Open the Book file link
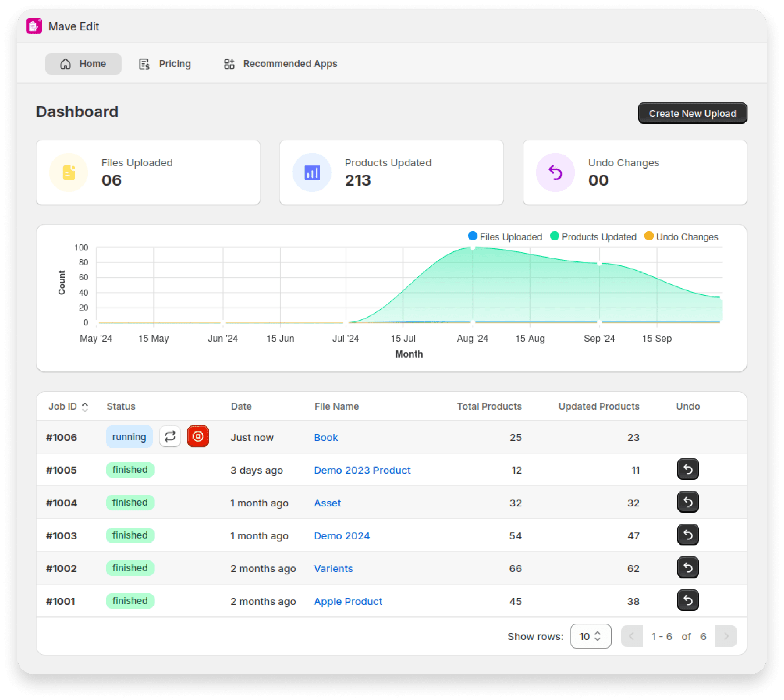The width and height of the screenshot is (784, 700). tap(326, 437)
